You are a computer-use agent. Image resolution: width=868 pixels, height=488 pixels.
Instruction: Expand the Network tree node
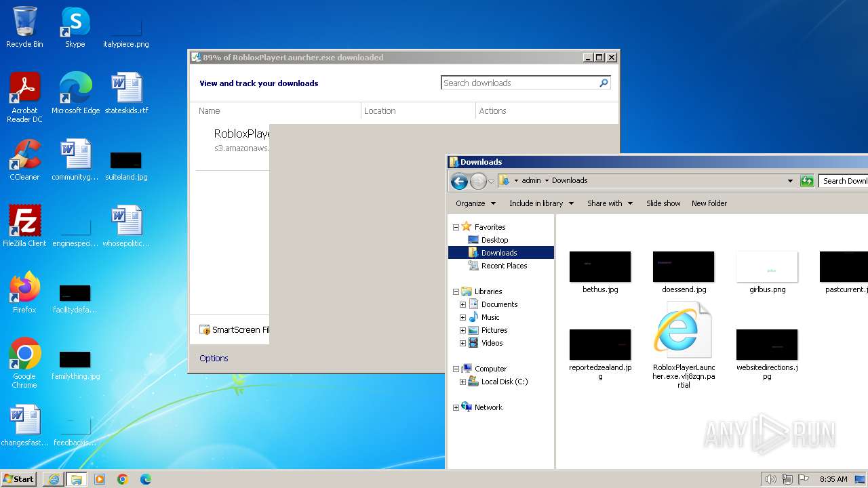coord(456,407)
